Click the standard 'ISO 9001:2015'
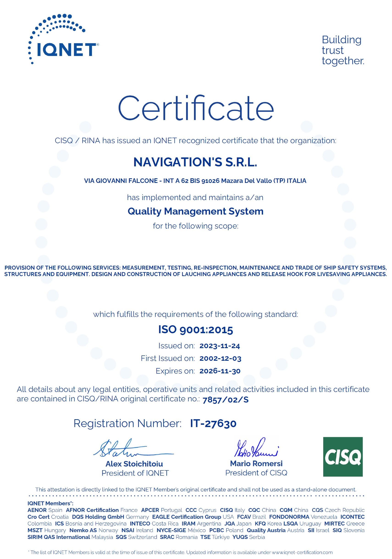Screen dimensions: 392x559 click(x=196, y=330)
